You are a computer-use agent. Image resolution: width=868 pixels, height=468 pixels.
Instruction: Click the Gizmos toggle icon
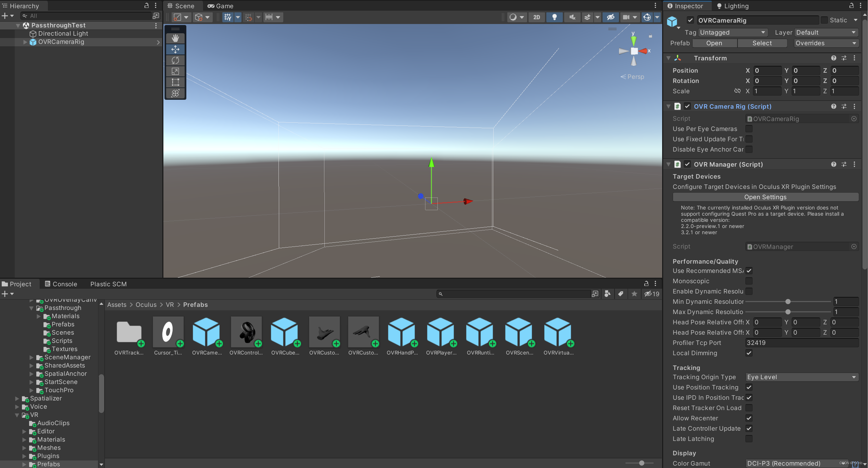pyautogui.click(x=647, y=17)
